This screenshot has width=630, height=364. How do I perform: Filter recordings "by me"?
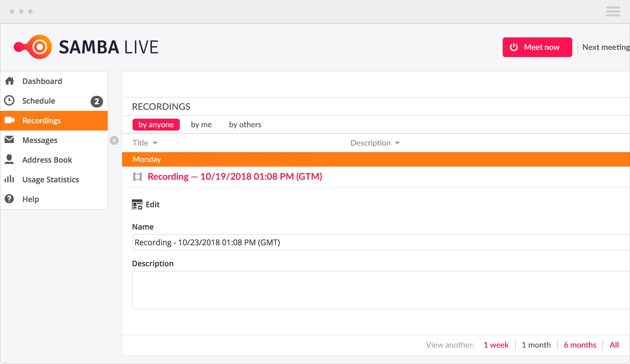(201, 125)
